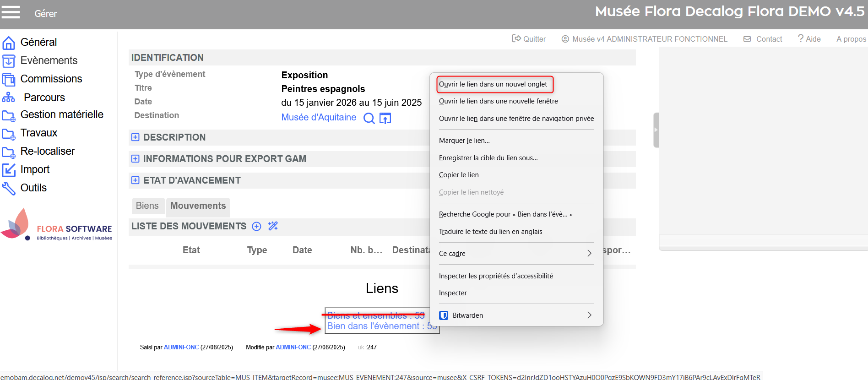Click the open-record icon next to Destination
The width and height of the screenshot is (868, 380).
385,118
